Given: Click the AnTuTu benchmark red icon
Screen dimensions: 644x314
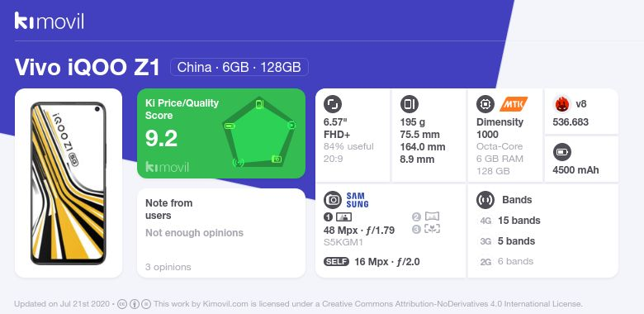Looking at the screenshot, I should coord(561,104).
